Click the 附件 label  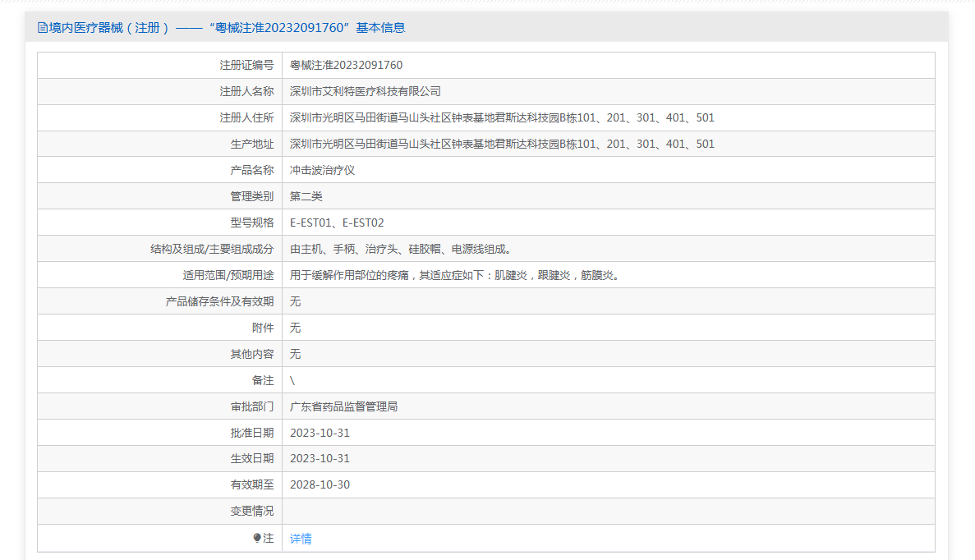(263, 328)
